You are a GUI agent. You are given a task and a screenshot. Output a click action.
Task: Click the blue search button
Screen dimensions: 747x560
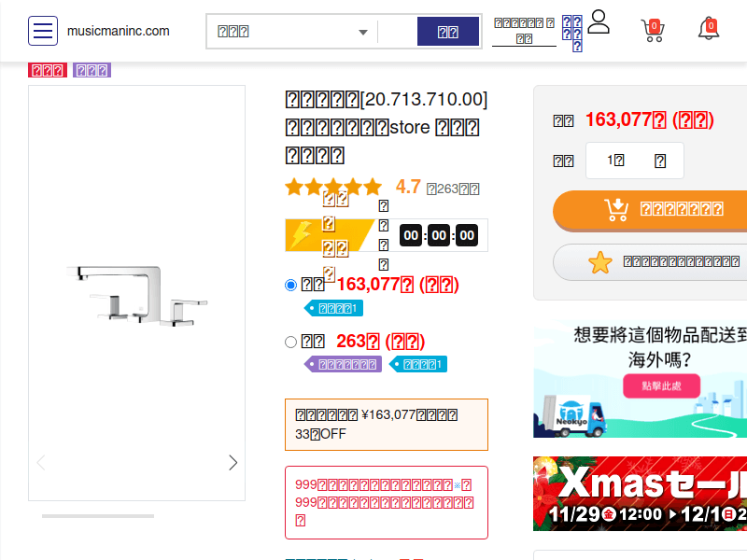pos(448,31)
